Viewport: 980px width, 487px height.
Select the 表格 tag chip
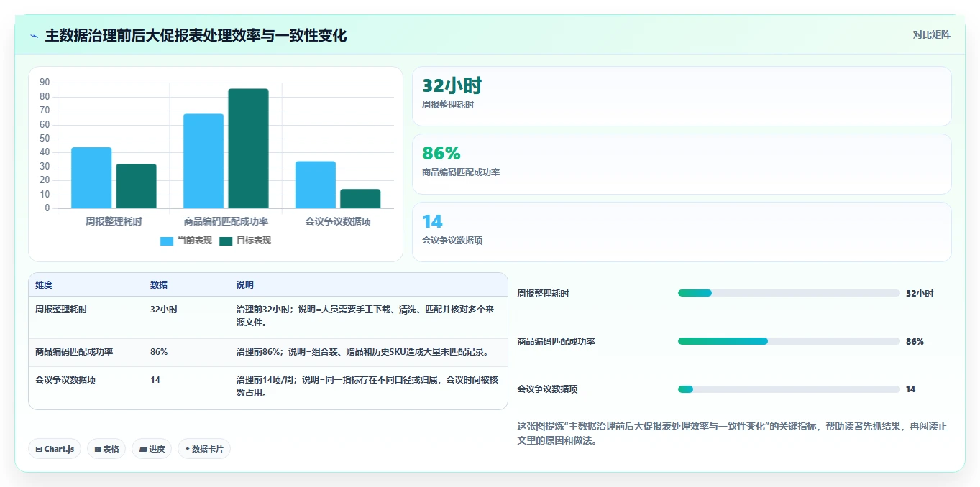[106, 449]
